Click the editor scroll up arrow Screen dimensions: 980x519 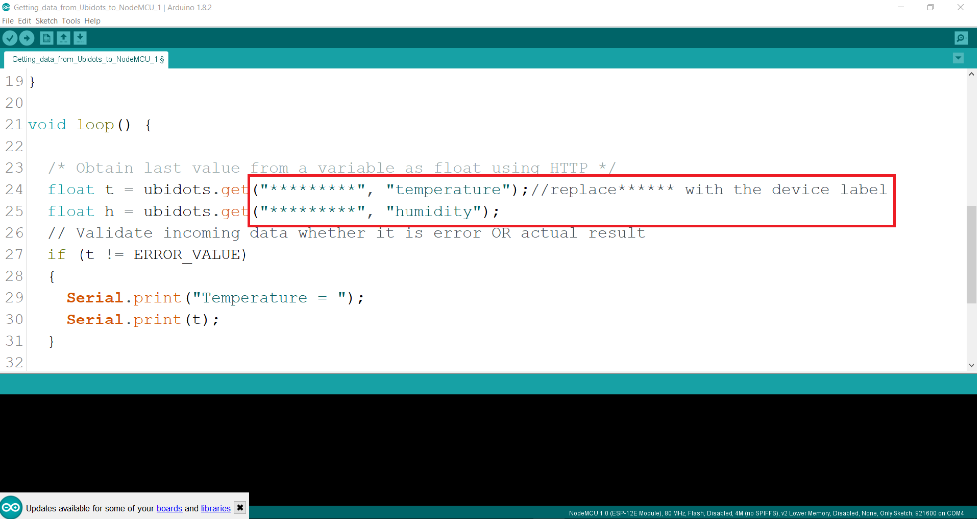972,74
